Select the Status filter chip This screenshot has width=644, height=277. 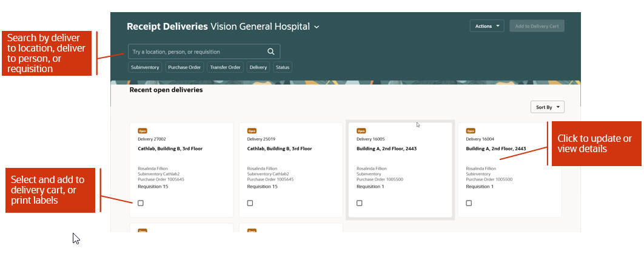[x=283, y=67]
